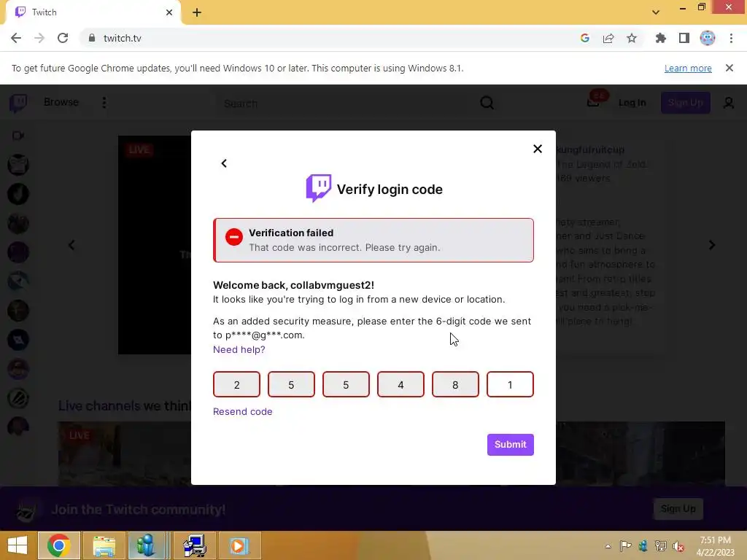Show hidden system tray icons
The image size is (747, 560).
pos(608,546)
